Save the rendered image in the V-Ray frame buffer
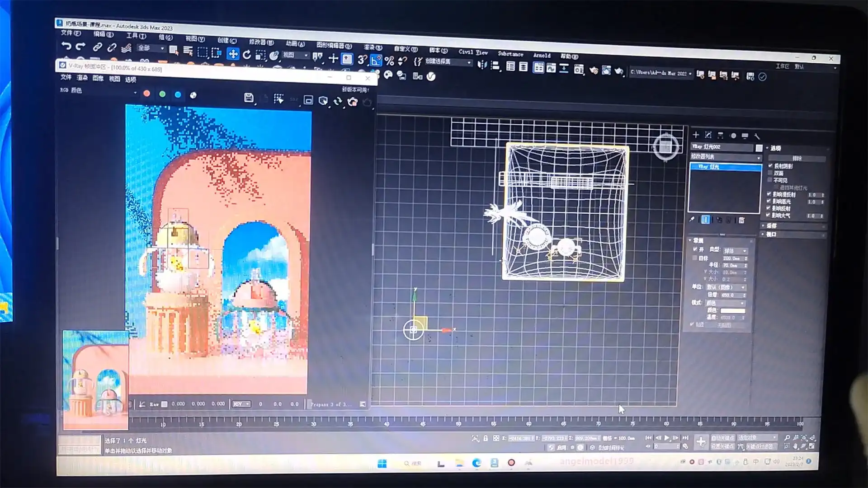Viewport: 868px width, 488px height. 249,99
